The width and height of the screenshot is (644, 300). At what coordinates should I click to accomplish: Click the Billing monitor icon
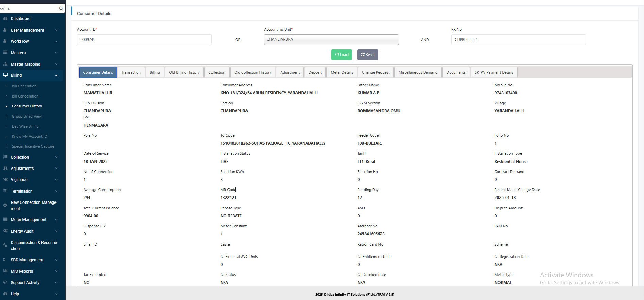click(x=5, y=75)
